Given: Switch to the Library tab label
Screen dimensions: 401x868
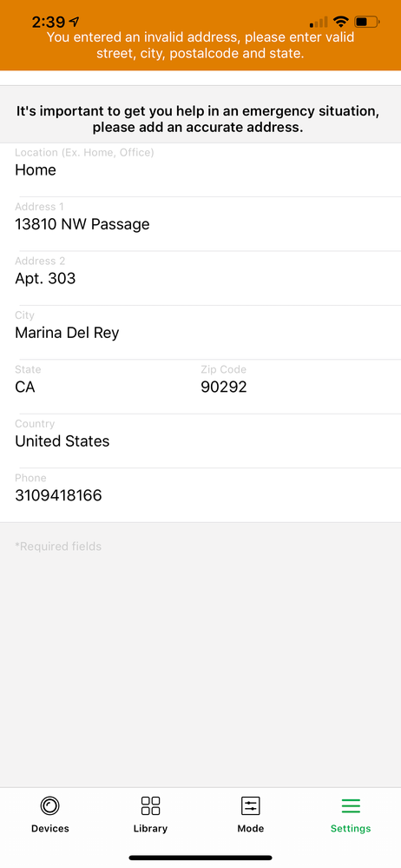Looking at the screenshot, I should [x=150, y=829].
